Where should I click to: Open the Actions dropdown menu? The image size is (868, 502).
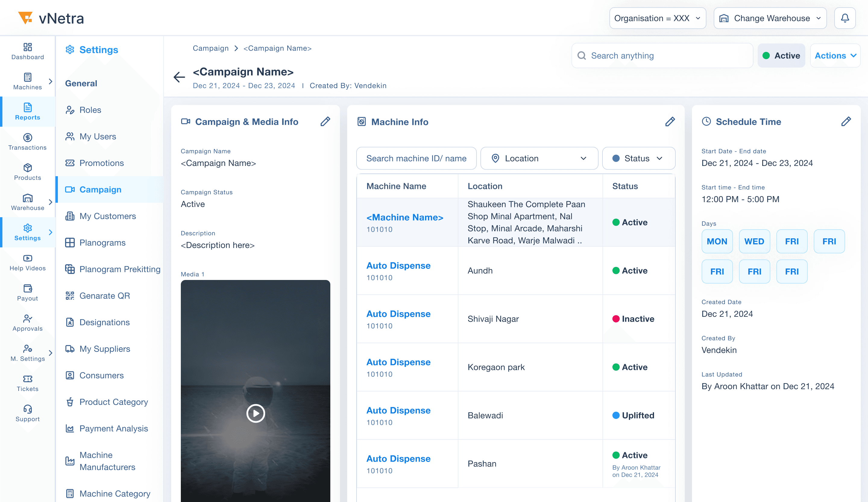click(835, 56)
